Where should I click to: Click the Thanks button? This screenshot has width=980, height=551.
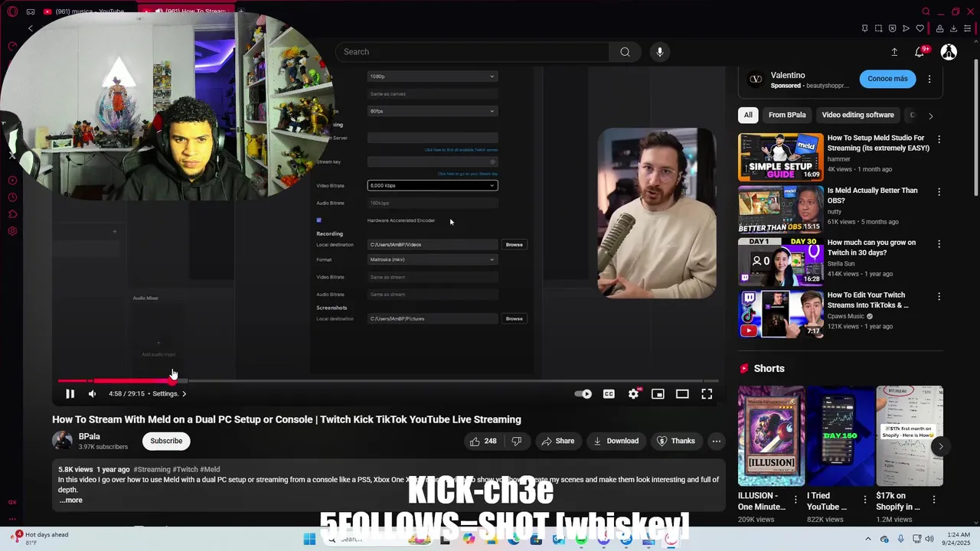click(676, 441)
